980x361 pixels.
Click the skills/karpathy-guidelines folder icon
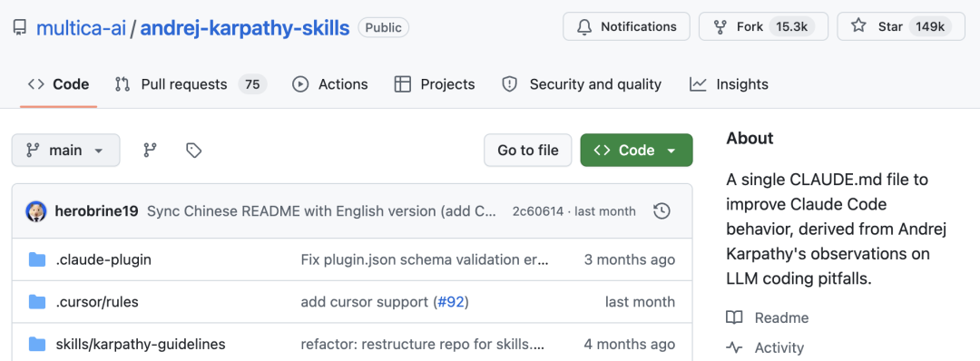pos(37,344)
